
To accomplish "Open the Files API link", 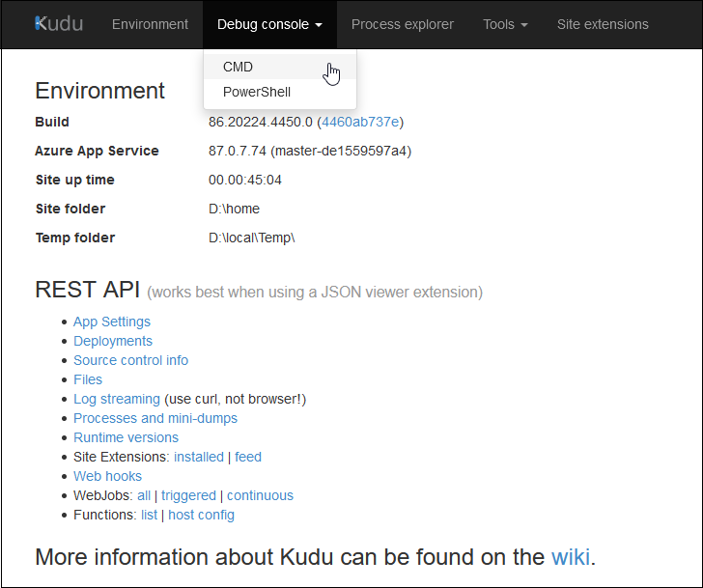I will 88,379.
